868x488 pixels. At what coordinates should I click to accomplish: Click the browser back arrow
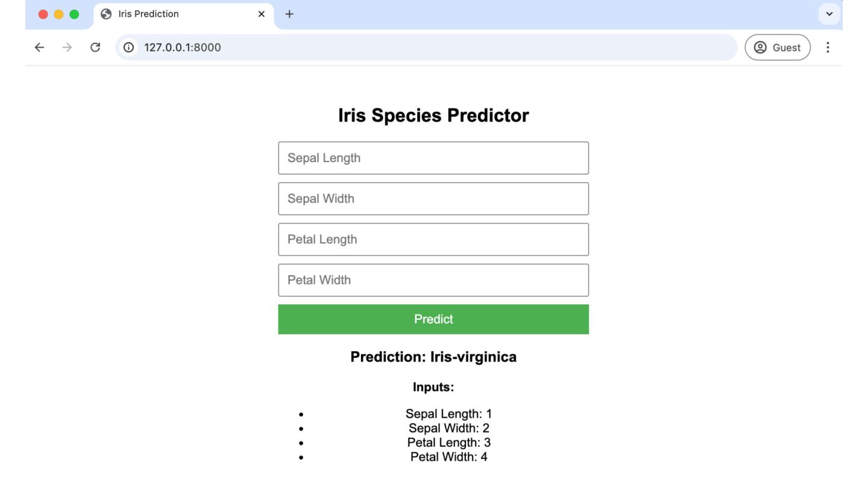39,48
